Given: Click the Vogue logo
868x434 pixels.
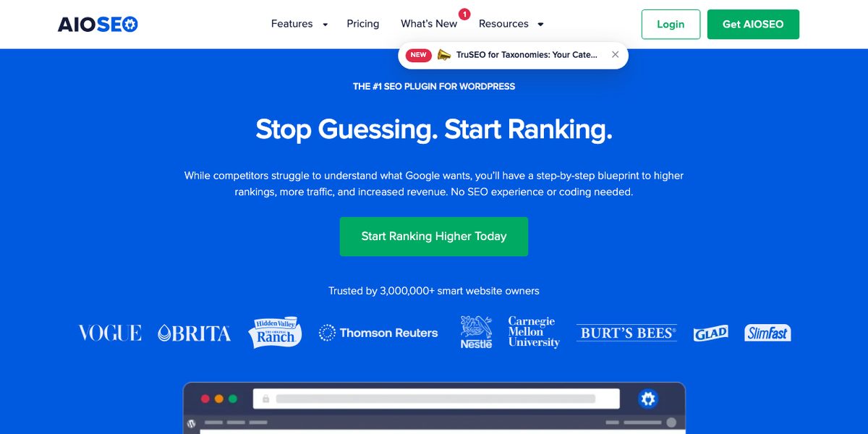Looking at the screenshot, I should (x=110, y=333).
